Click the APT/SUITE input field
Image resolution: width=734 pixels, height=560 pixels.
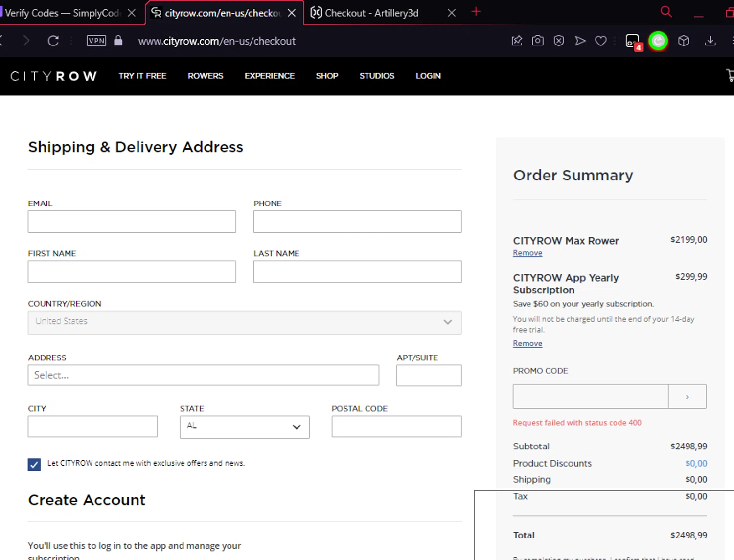(429, 375)
